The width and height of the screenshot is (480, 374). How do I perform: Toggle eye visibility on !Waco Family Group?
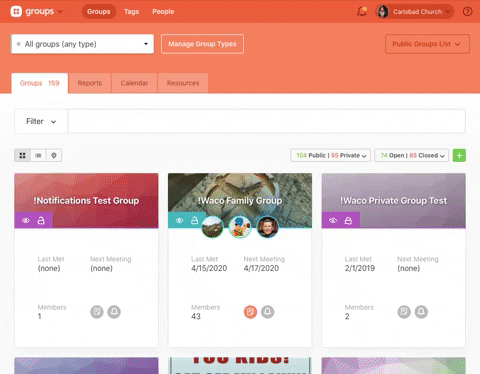179,220
